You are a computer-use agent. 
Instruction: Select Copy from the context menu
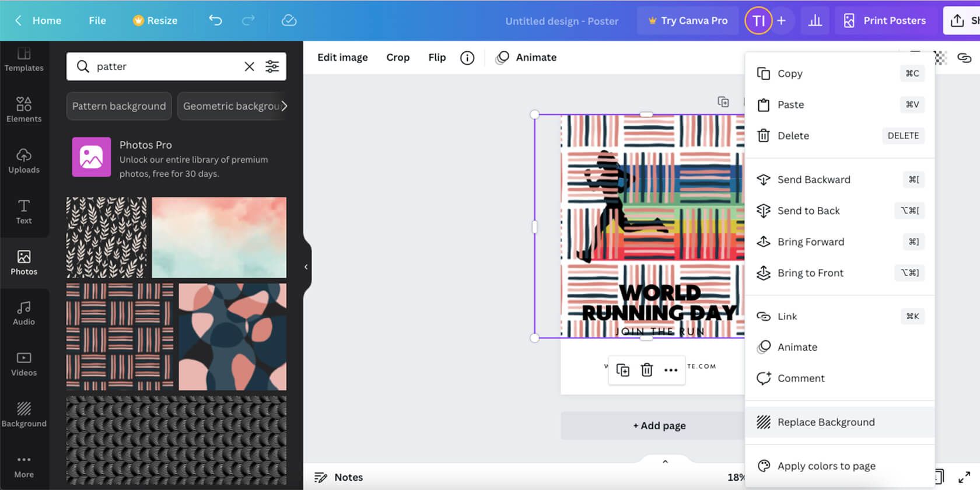click(x=840, y=73)
